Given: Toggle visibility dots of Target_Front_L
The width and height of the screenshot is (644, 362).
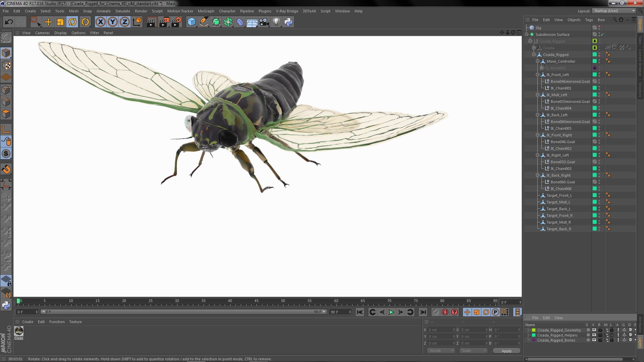Looking at the screenshot, I should (x=599, y=195).
